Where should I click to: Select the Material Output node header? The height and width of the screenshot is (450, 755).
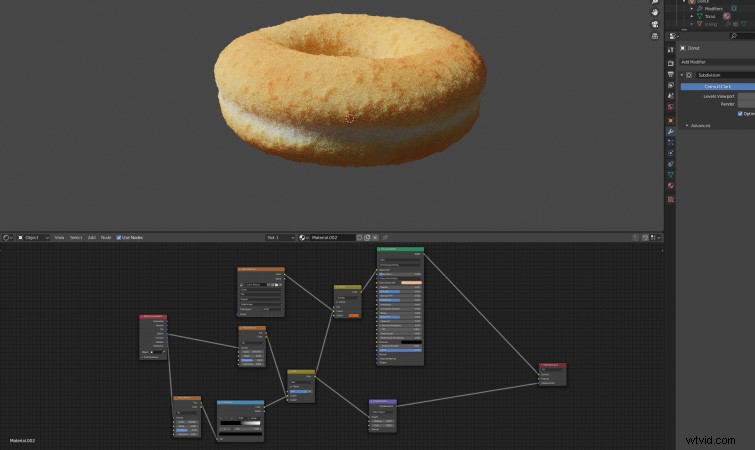pos(552,365)
